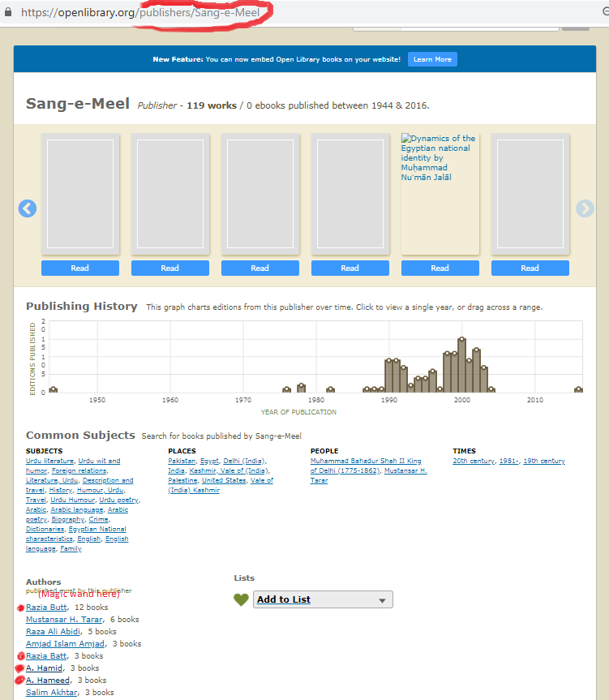The image size is (609, 700).
Task: Click Read under the Egyptian identity book
Action: tap(440, 268)
